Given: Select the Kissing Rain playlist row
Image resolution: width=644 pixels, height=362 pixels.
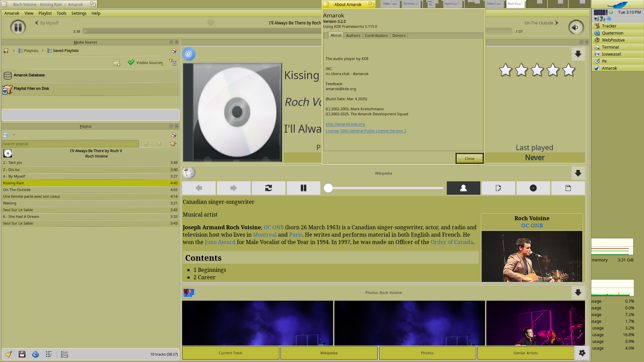Looking at the screenshot, I should 91,183.
